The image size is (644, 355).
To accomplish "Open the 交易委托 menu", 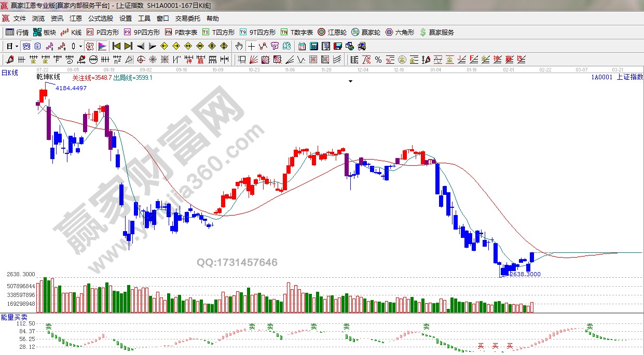I will (x=187, y=18).
